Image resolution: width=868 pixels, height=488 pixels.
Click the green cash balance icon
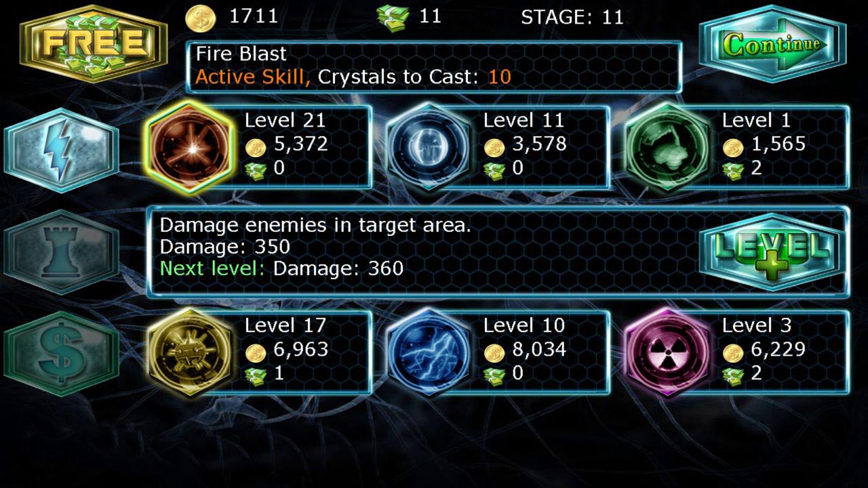393,18
